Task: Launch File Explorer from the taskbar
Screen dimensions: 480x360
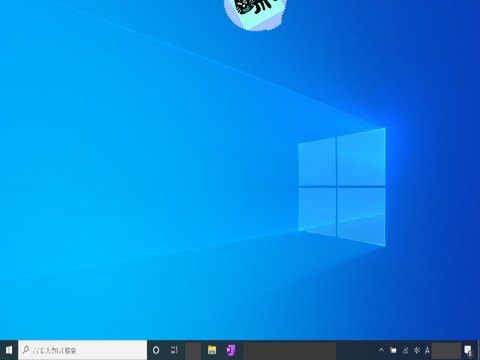Action: [212, 350]
